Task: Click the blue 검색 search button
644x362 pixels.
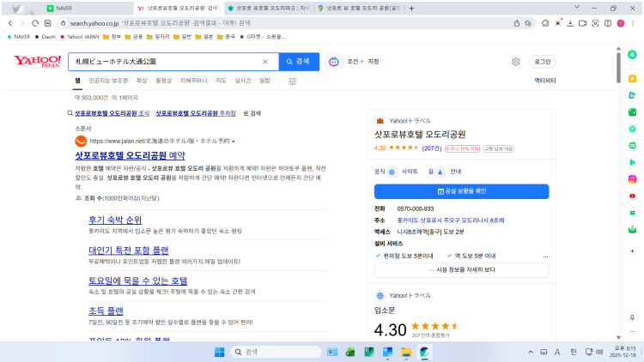Action: [297, 62]
